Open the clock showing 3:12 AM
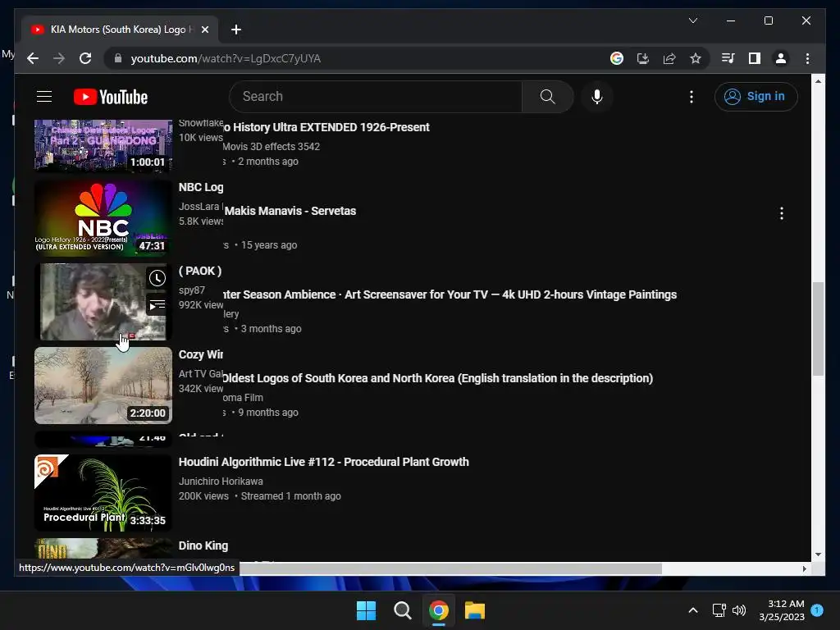The height and width of the screenshot is (630, 840). [782, 610]
